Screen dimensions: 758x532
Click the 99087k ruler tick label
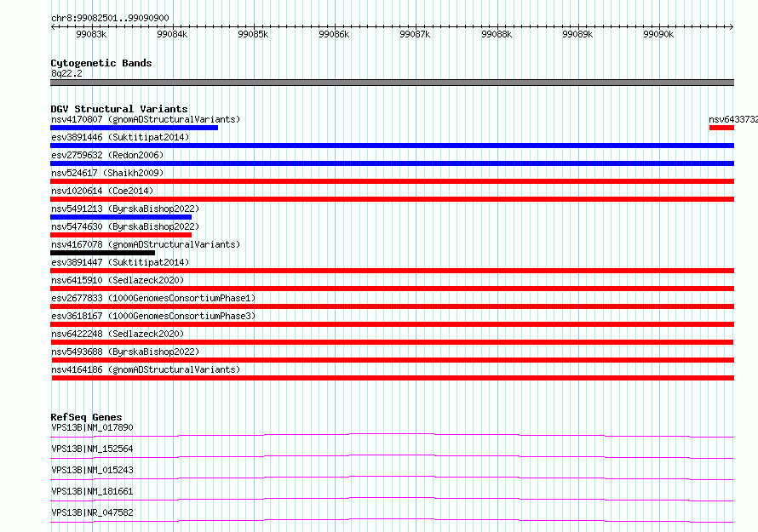click(x=415, y=34)
